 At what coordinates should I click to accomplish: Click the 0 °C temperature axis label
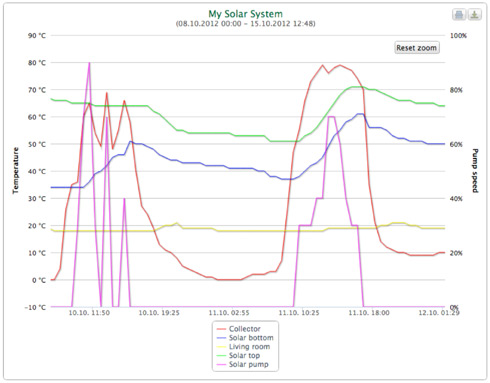[x=39, y=280]
